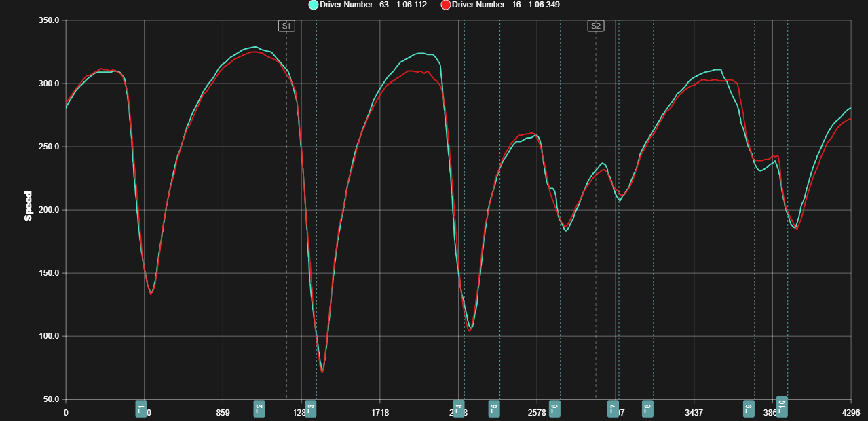Click the T9 turn marker
868x421 pixels.
[749, 408]
